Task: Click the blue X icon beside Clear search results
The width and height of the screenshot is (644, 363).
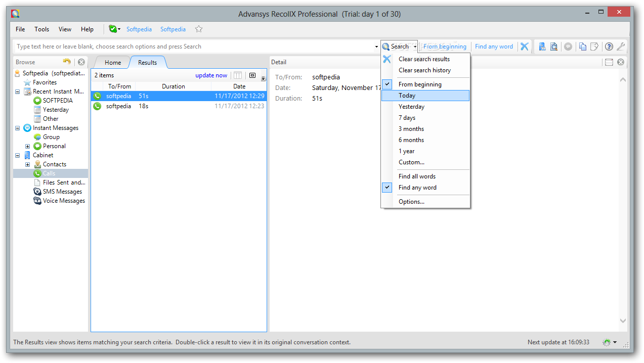Action: click(x=387, y=59)
